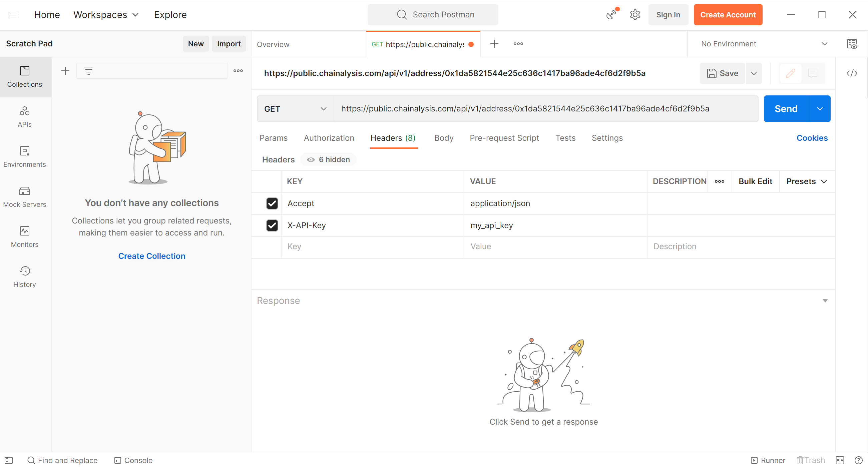
Task: Open the Presets dropdown
Action: tap(807, 181)
